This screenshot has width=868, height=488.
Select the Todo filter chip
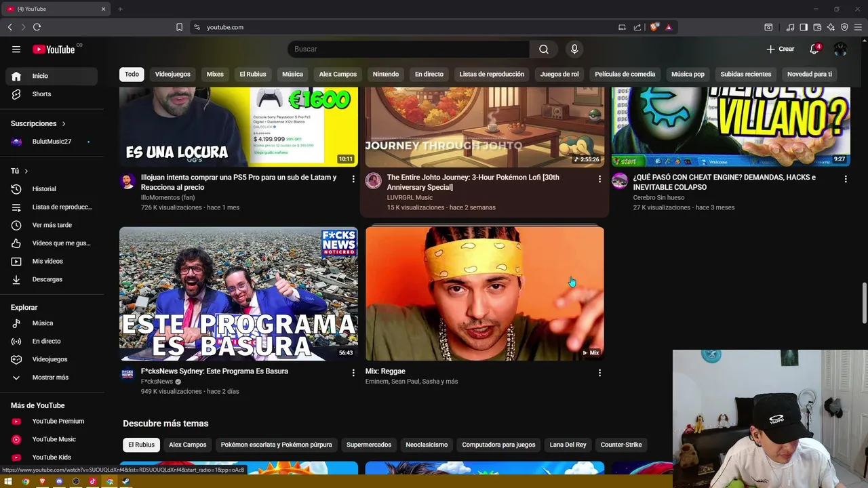click(132, 74)
